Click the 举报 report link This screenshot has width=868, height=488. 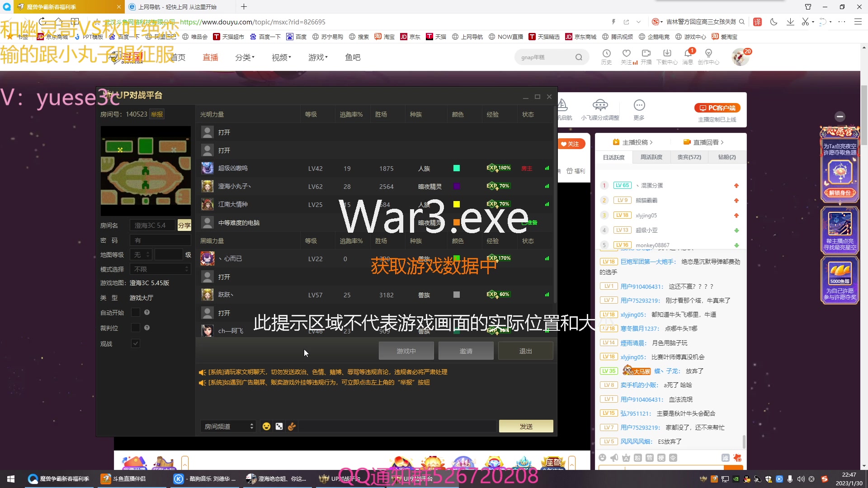(157, 114)
